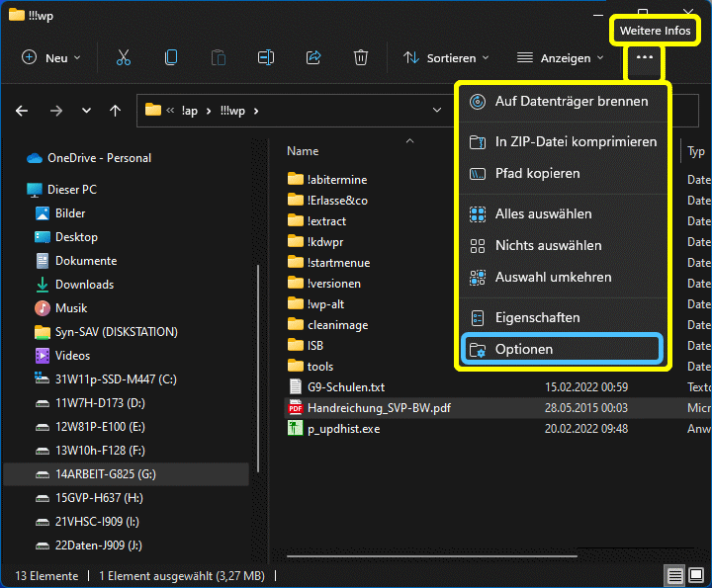Click the Delete trash can icon
The height and width of the screenshot is (588, 712).
361,58
